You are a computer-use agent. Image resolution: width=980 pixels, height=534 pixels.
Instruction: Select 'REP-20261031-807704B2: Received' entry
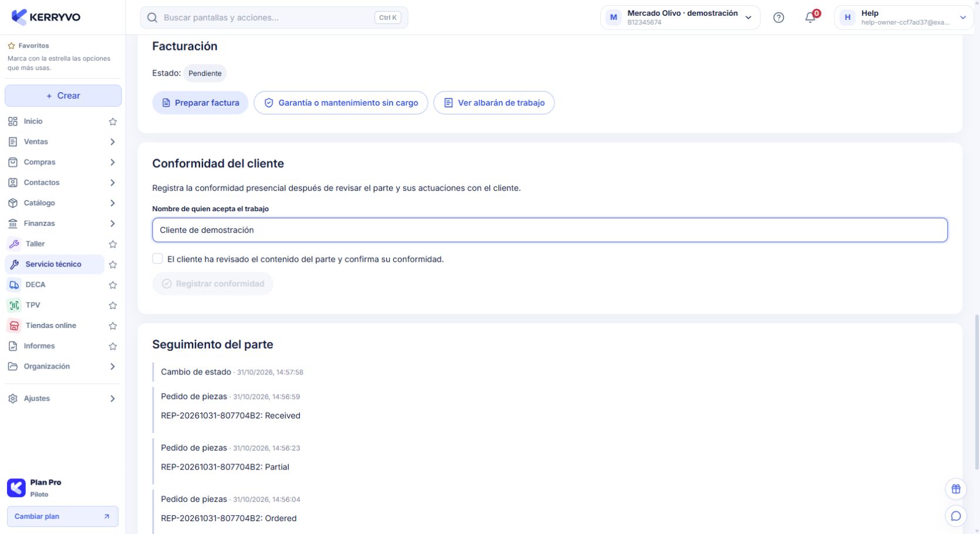coord(231,415)
